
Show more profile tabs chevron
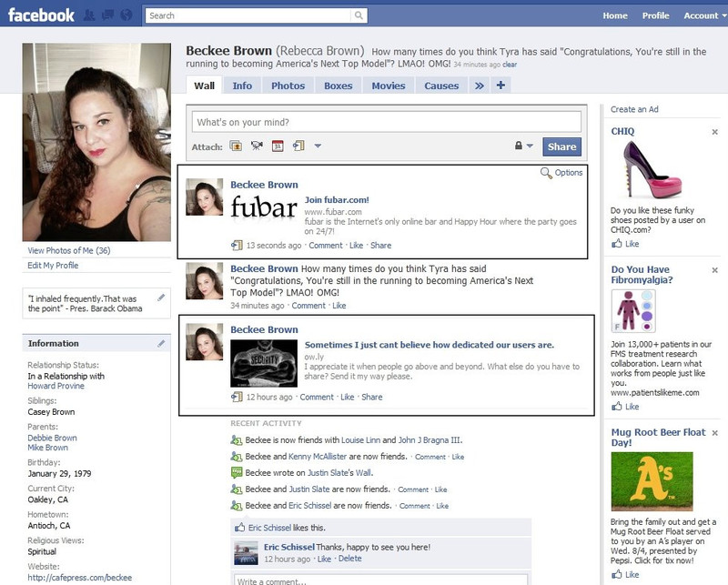pyautogui.click(x=480, y=86)
